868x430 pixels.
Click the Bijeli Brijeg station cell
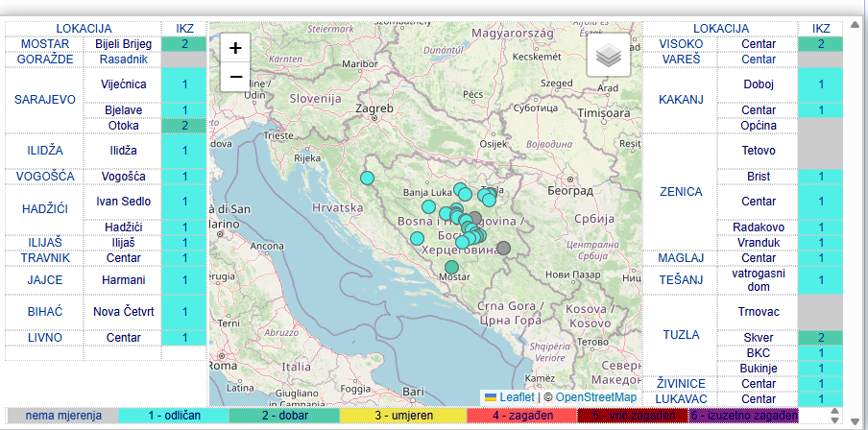(122, 44)
